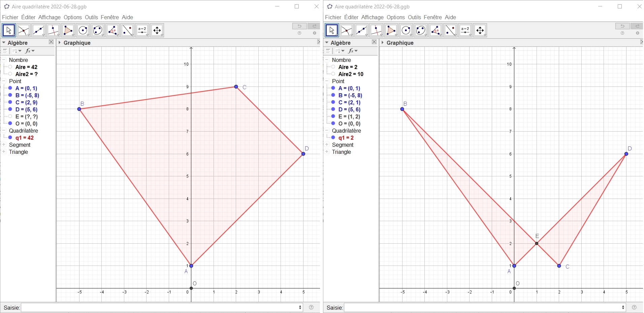
Task: Pick the Angle tool in left window
Action: pos(112,30)
